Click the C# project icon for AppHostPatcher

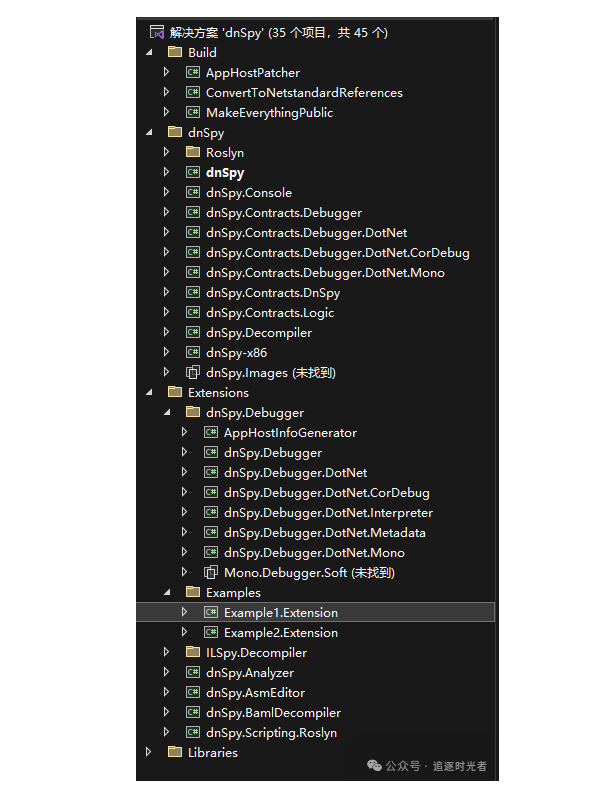click(x=193, y=72)
